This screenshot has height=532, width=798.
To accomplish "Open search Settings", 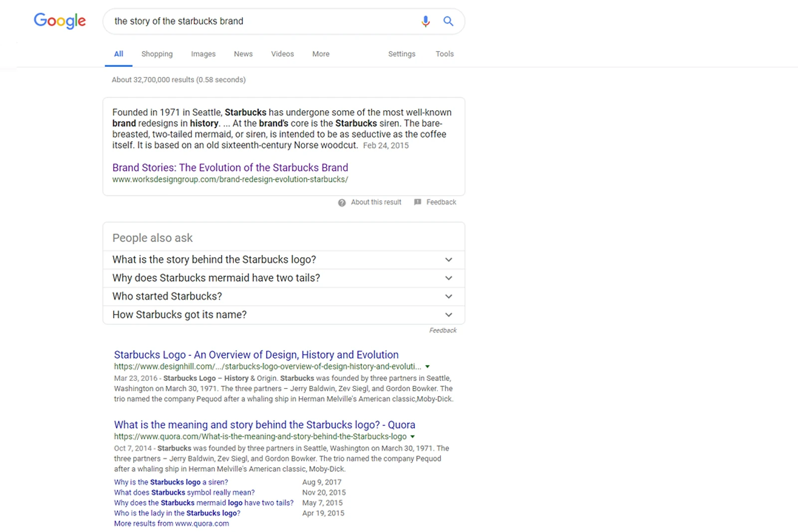I will point(402,54).
